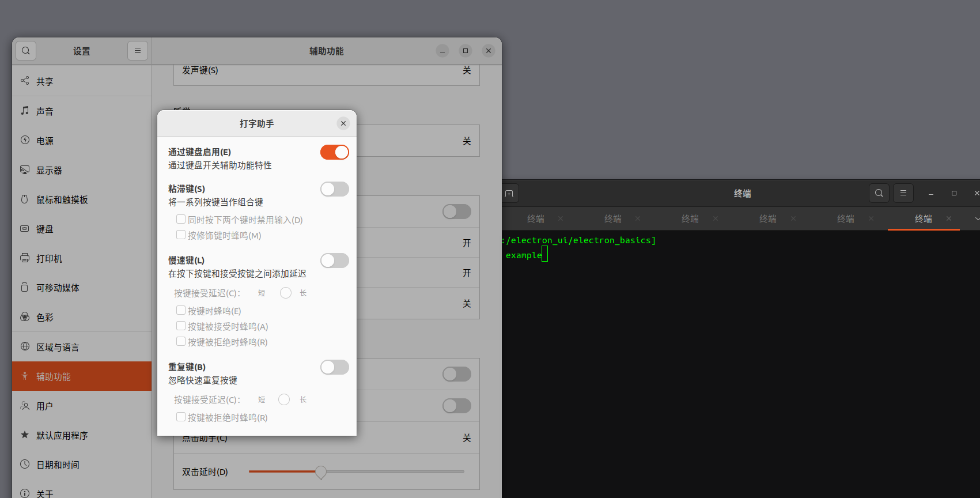Click the terminal search icon
Screen dimensions: 980x498
tap(879, 193)
